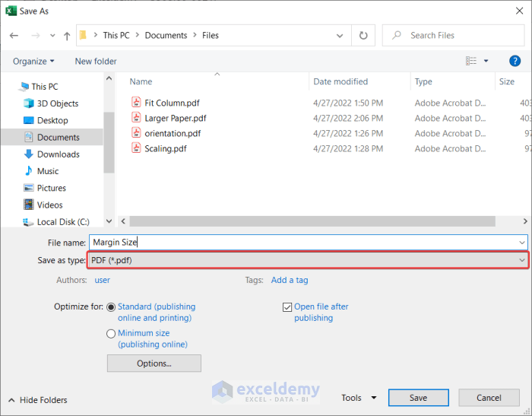Open Music in sidebar
The image size is (532, 416).
pos(47,171)
